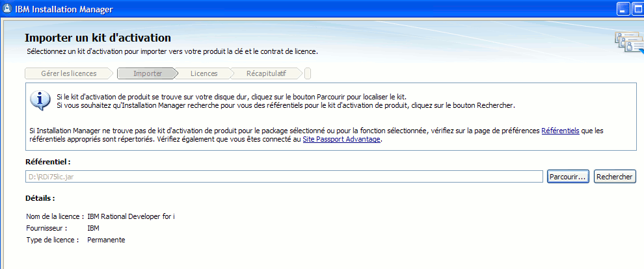The image size is (644, 269).
Task: Click the license cards banner icon
Action: tap(629, 42)
